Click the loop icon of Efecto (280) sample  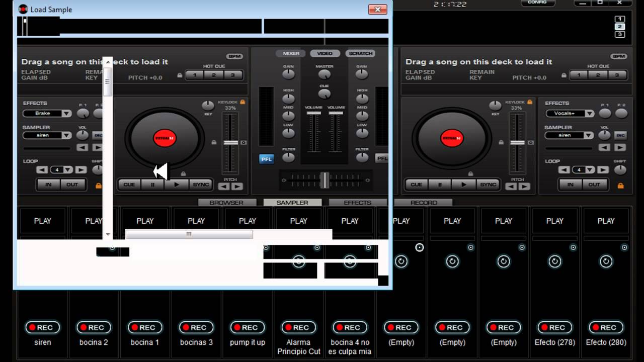coord(606,261)
